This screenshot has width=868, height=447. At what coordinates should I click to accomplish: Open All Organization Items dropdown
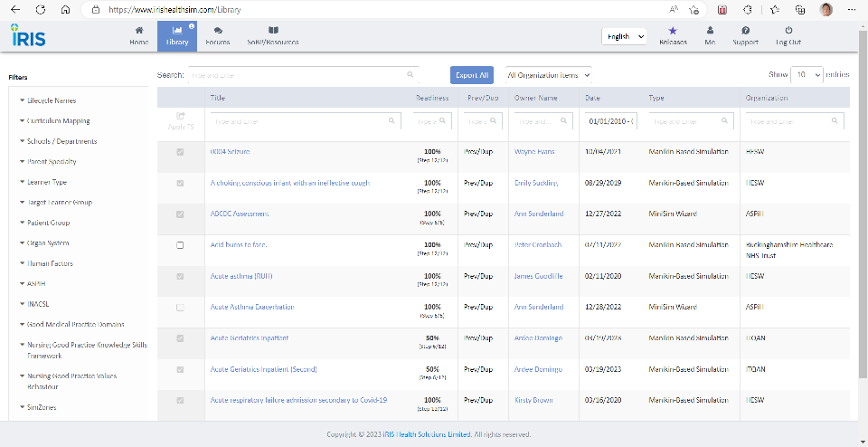click(549, 75)
